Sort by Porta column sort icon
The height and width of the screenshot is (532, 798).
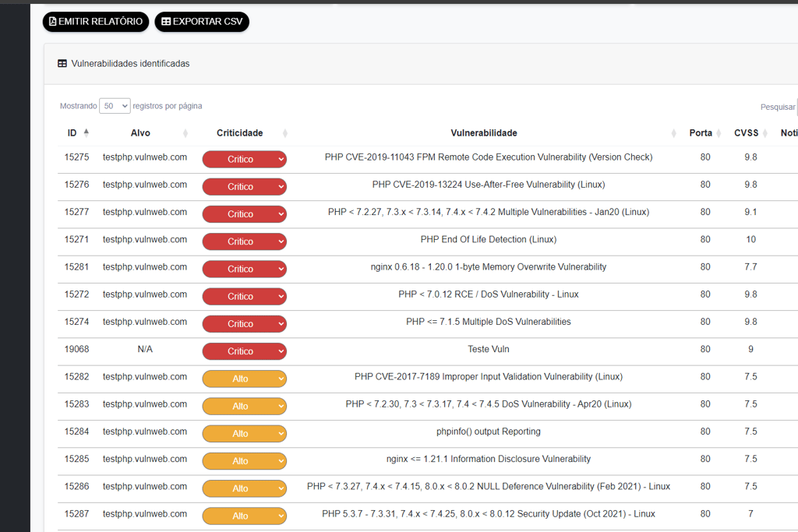click(x=718, y=133)
